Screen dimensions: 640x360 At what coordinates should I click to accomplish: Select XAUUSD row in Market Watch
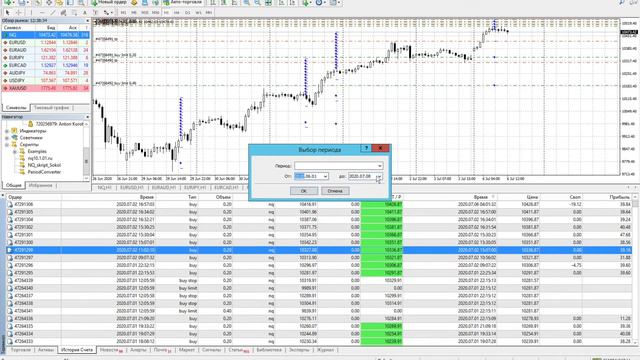[46, 88]
